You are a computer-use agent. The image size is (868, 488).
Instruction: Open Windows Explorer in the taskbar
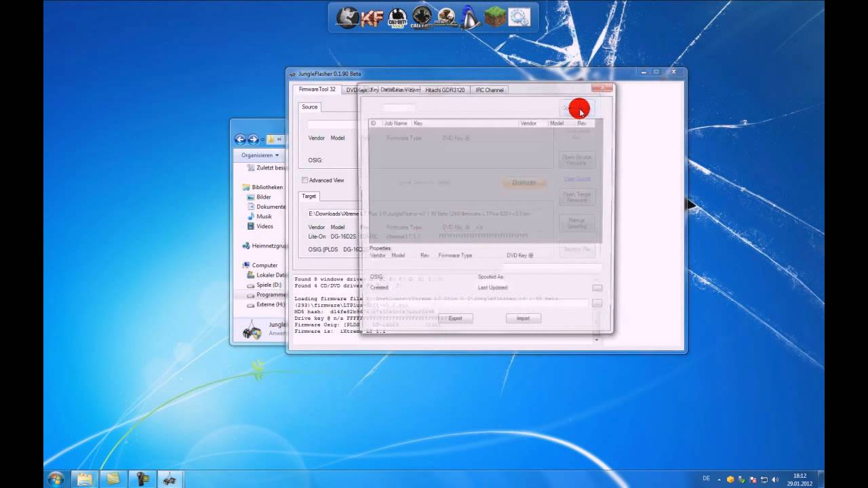point(84,479)
